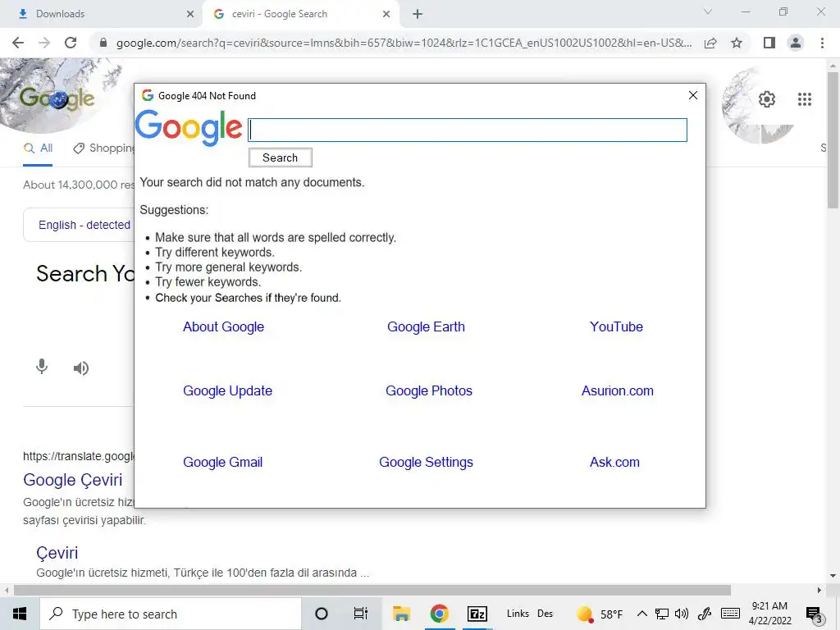Open the notifications action center

[x=813, y=614]
